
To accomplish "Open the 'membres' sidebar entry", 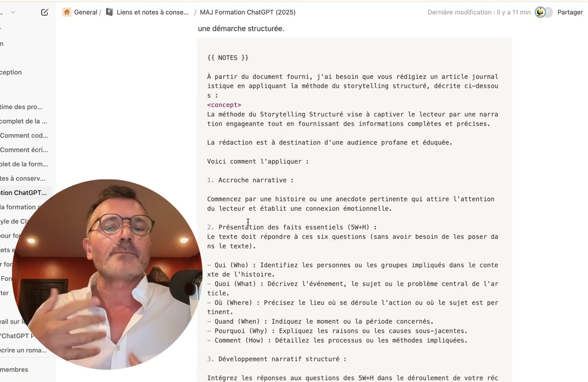I will pyautogui.click(x=14, y=370).
